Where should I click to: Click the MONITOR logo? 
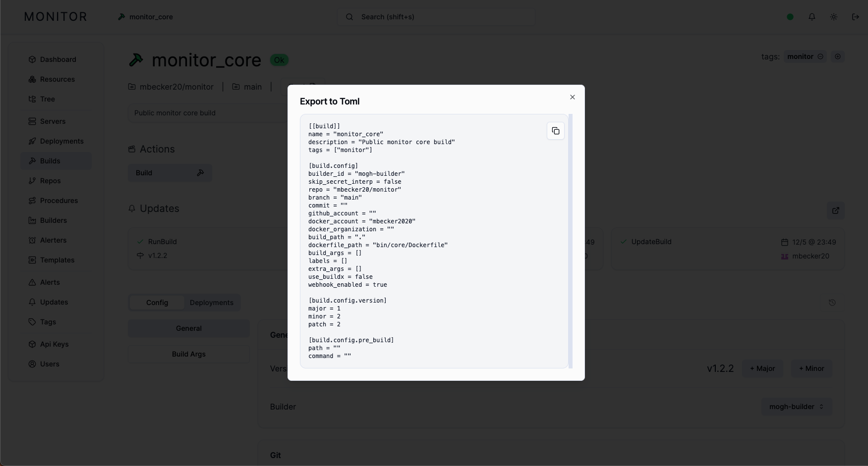[56, 17]
